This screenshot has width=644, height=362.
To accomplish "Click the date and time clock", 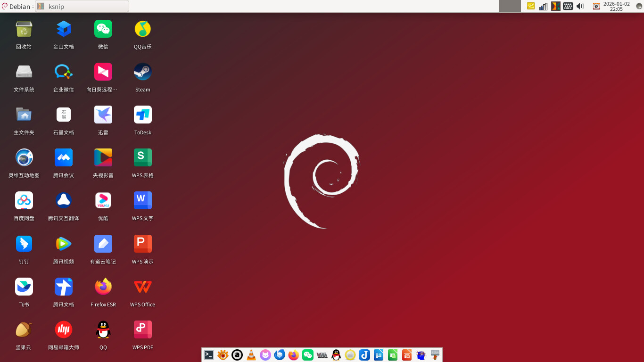I will 616,6.
